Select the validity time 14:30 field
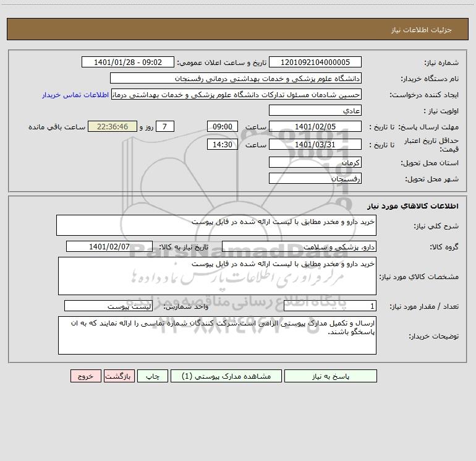The height and width of the screenshot is (461, 476). pos(222,144)
